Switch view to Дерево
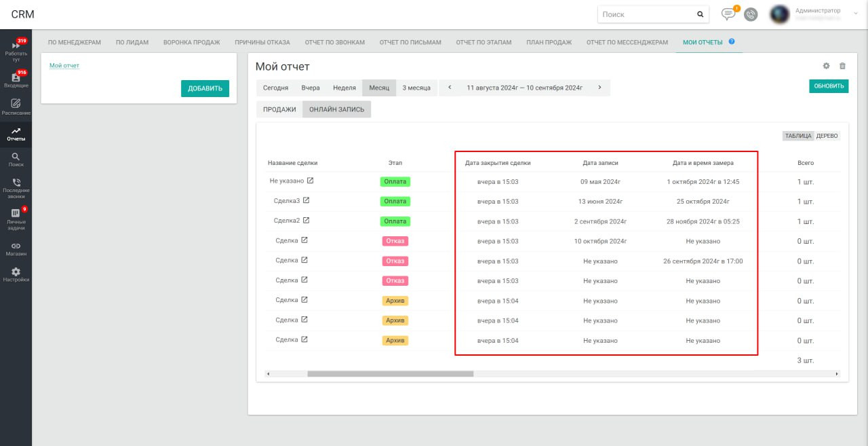The image size is (868, 446). (827, 136)
